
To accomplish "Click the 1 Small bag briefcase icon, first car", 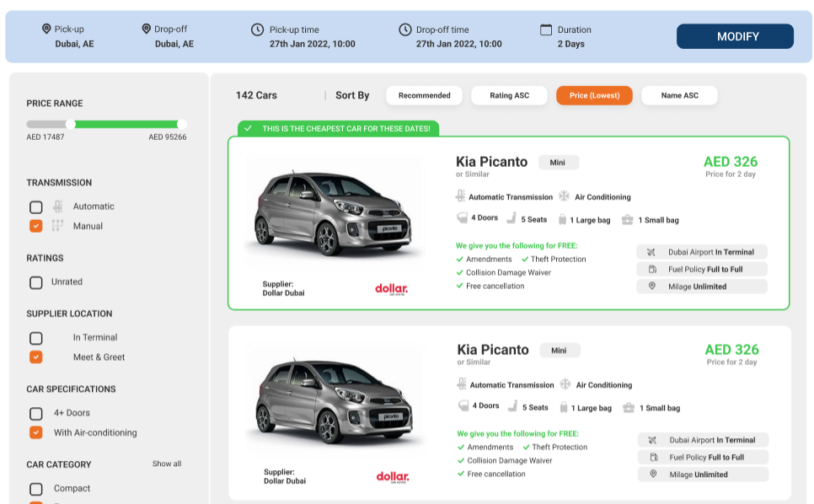I will (x=628, y=219).
